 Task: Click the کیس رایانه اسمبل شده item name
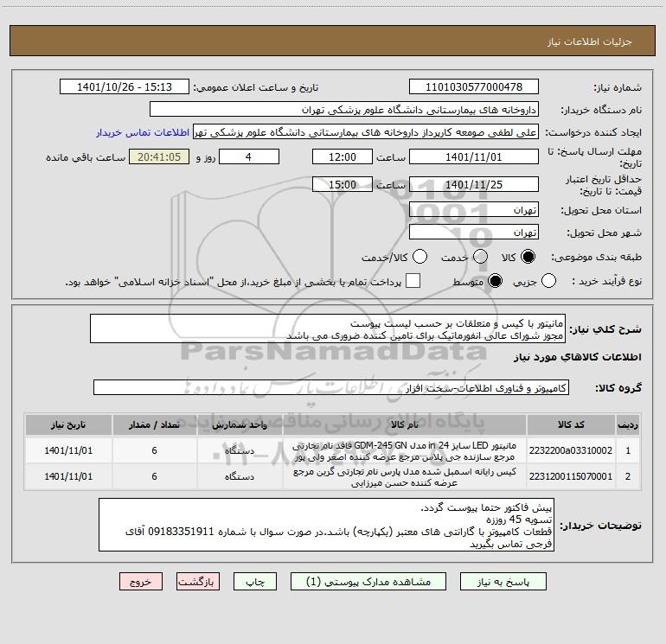click(405, 477)
